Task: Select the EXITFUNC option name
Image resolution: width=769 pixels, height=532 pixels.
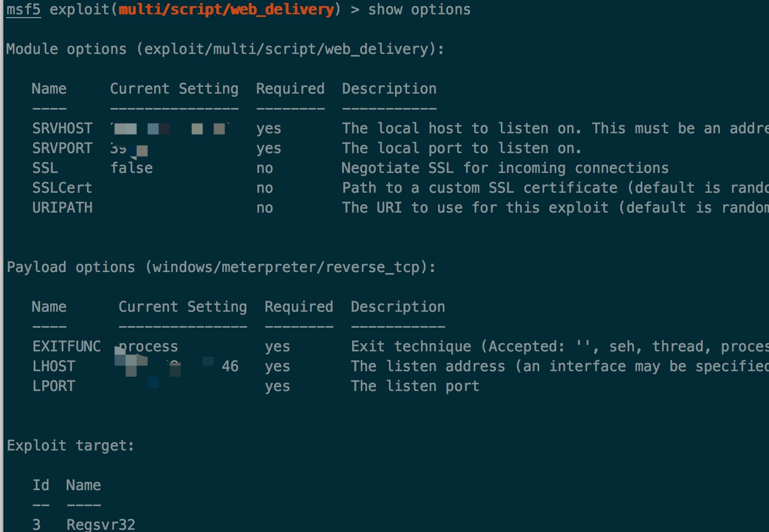Action: [x=67, y=346]
